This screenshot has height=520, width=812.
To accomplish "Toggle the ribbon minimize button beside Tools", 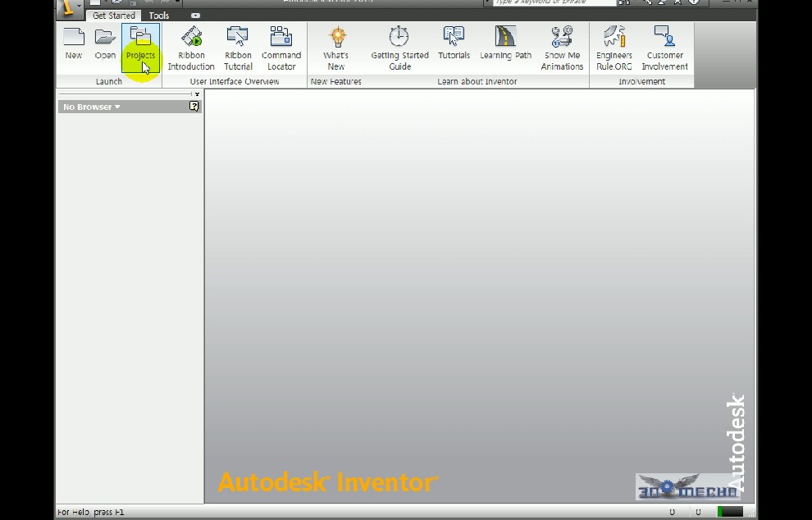I will [x=195, y=16].
